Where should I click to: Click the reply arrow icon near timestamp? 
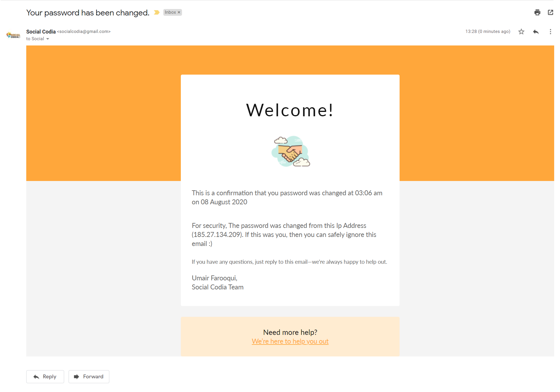pos(536,31)
